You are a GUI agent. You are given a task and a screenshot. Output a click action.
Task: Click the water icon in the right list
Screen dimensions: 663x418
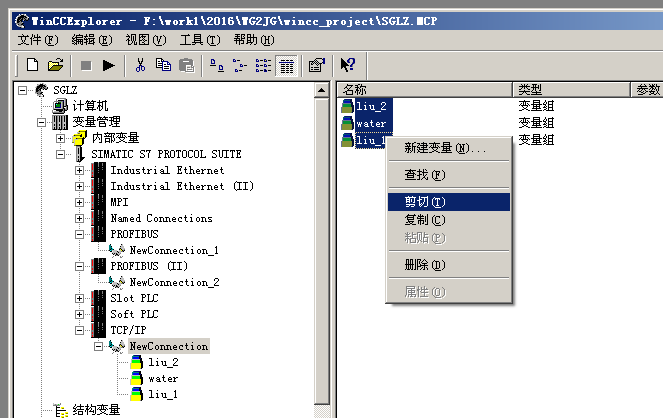point(347,123)
